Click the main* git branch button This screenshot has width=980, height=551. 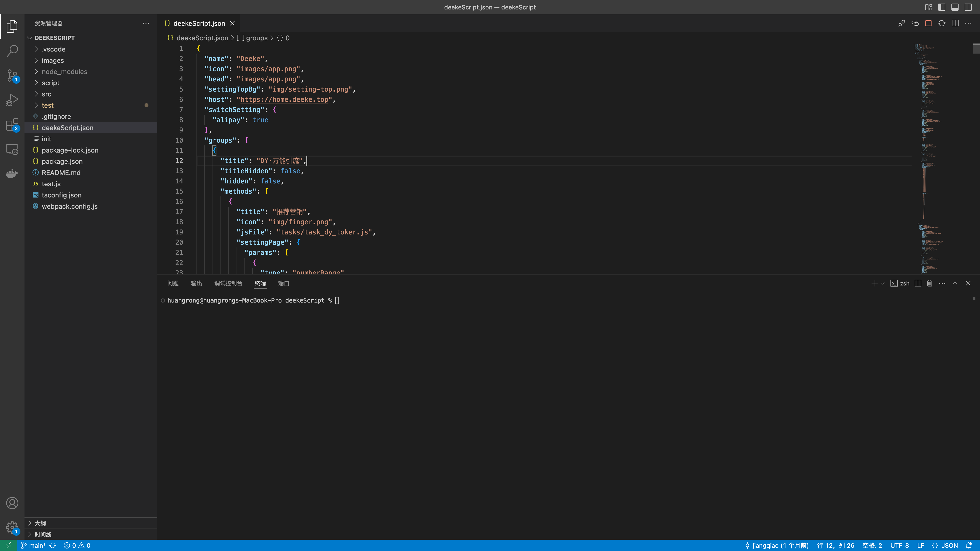pos(37,545)
